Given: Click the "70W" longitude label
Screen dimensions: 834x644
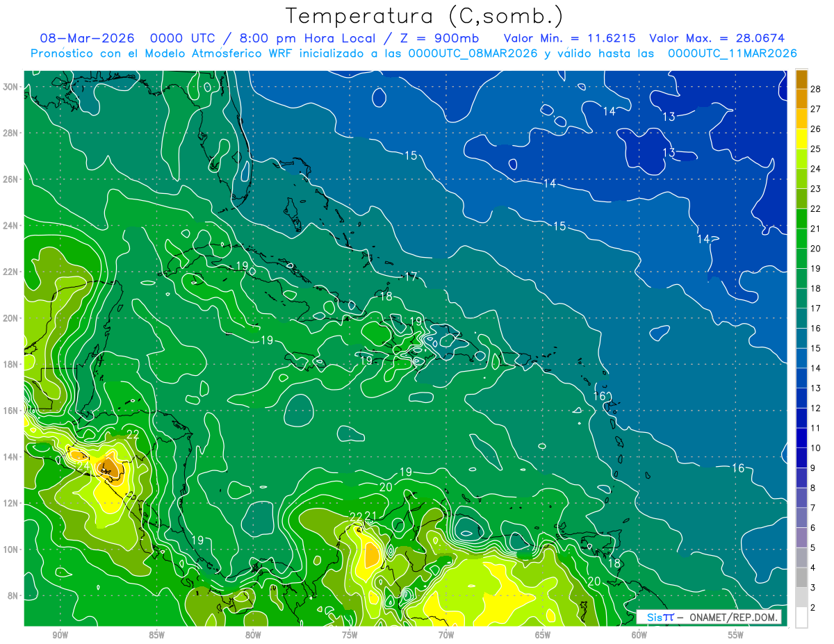Looking at the screenshot, I should click(446, 635).
